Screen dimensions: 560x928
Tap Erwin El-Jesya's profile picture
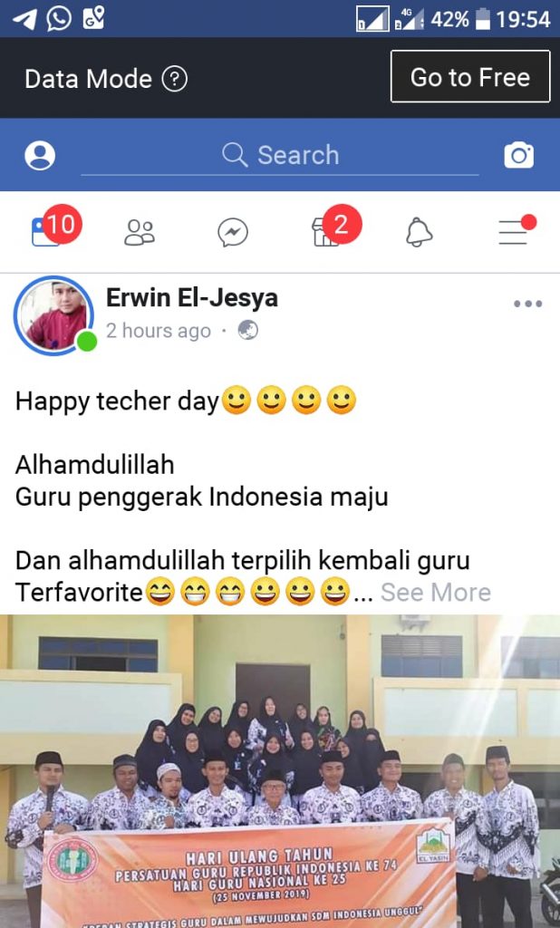point(53,314)
